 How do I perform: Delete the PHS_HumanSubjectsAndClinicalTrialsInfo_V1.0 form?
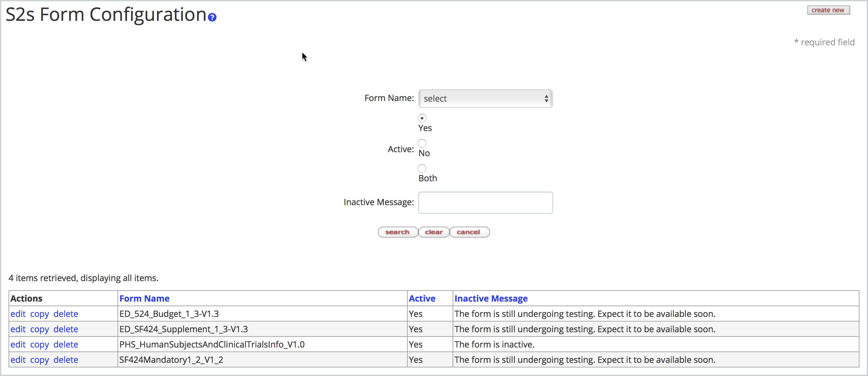point(66,344)
